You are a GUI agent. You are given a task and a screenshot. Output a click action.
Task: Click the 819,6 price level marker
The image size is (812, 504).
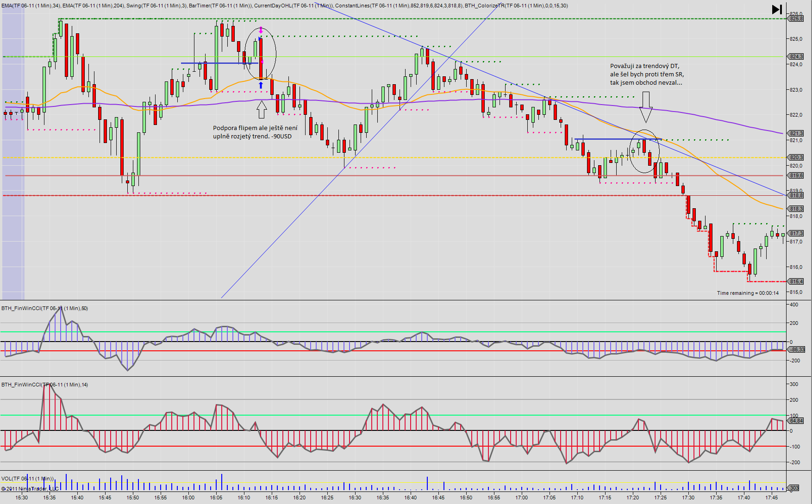[x=796, y=175]
